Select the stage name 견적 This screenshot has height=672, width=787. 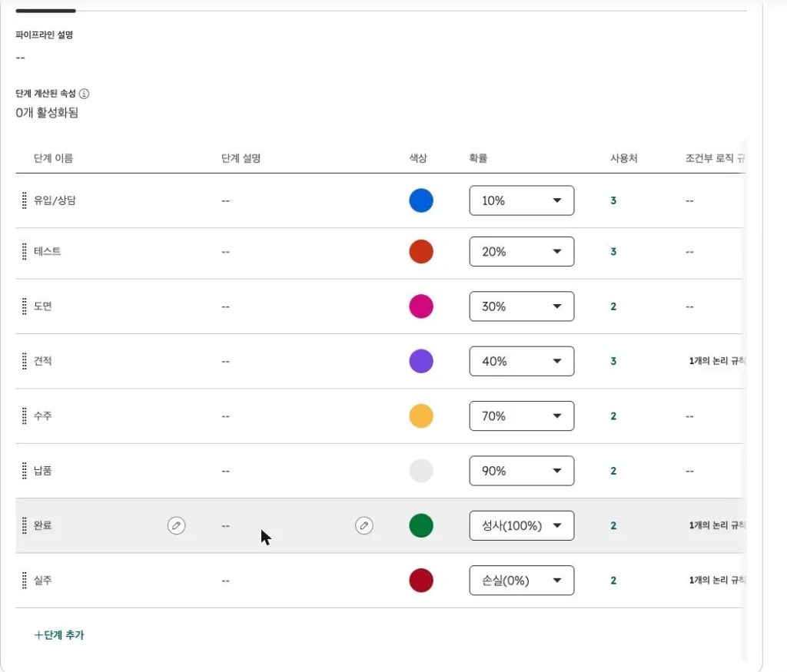coord(43,361)
